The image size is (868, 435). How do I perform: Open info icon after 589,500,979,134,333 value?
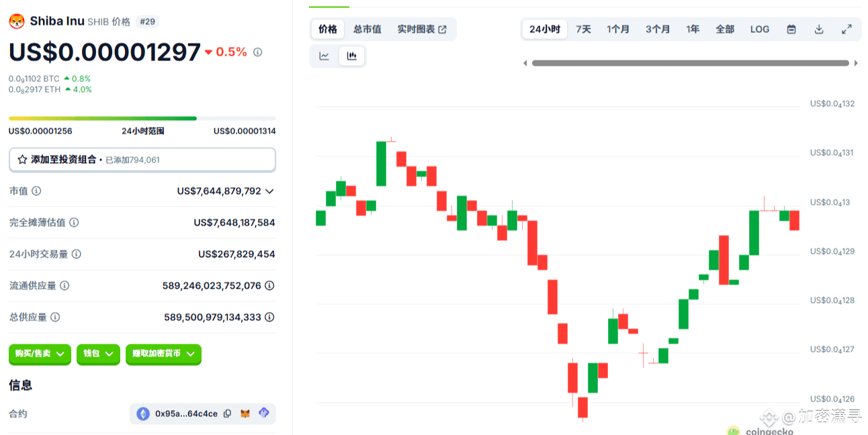[x=269, y=317]
